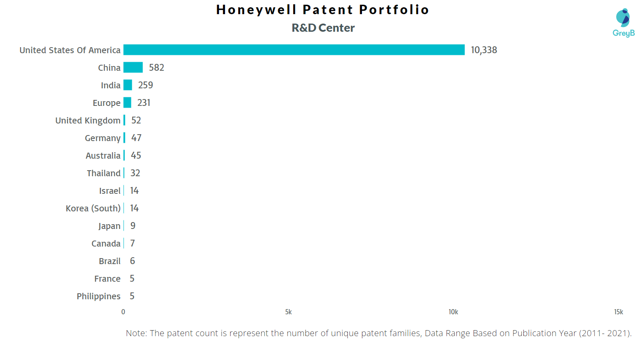Click the patent count note text
Image resolution: width=644 pixels, height=343 pixels.
pos(379,333)
